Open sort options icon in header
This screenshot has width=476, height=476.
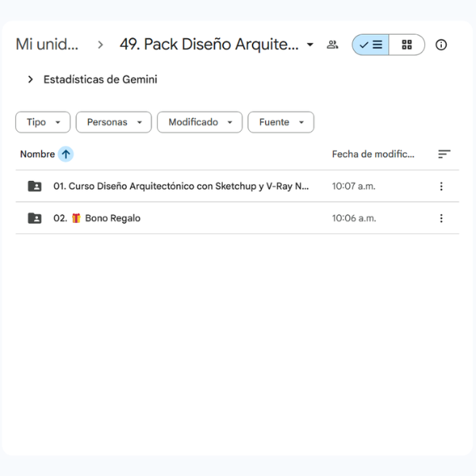pyautogui.click(x=444, y=155)
